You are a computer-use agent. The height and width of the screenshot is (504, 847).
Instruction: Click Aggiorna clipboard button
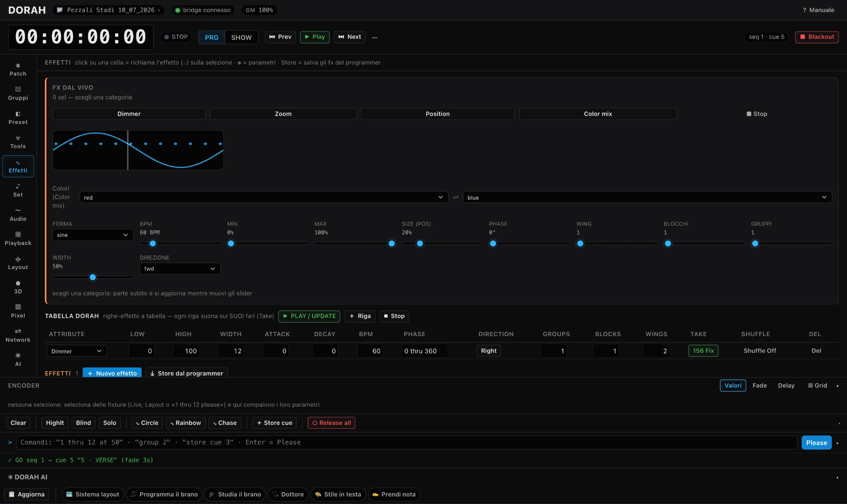[27, 494]
